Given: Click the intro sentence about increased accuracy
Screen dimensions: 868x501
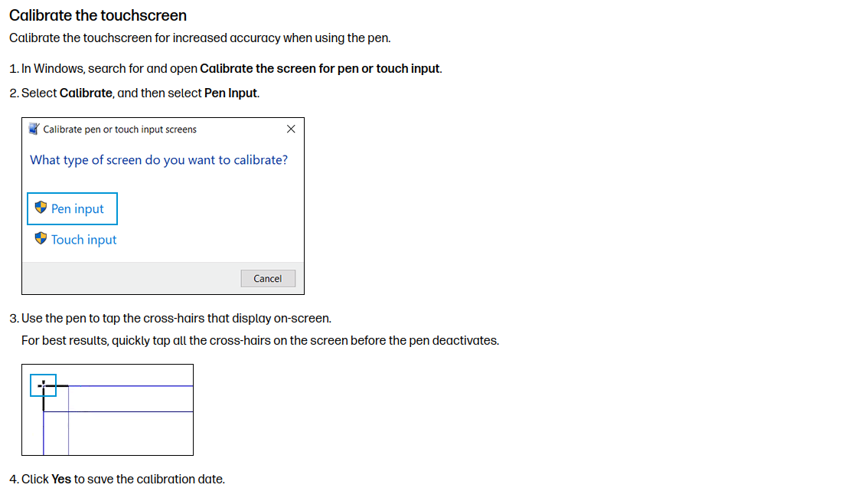Looking at the screenshot, I should click(x=200, y=38).
